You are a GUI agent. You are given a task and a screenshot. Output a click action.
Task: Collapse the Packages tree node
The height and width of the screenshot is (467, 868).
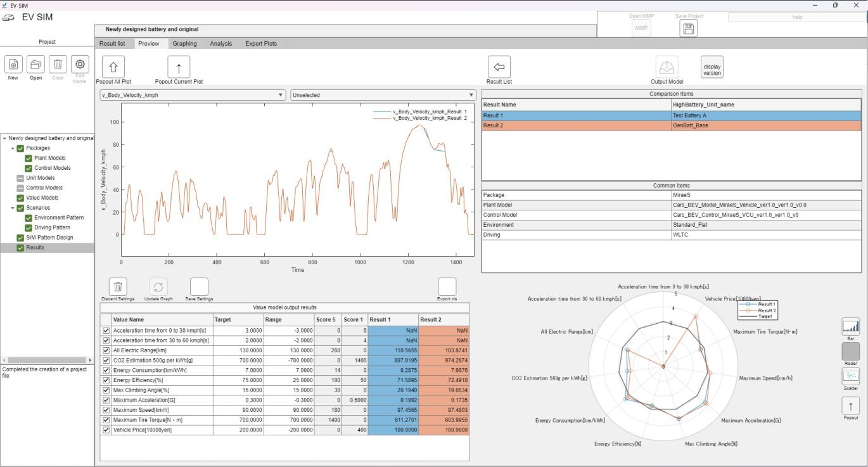(x=13, y=148)
